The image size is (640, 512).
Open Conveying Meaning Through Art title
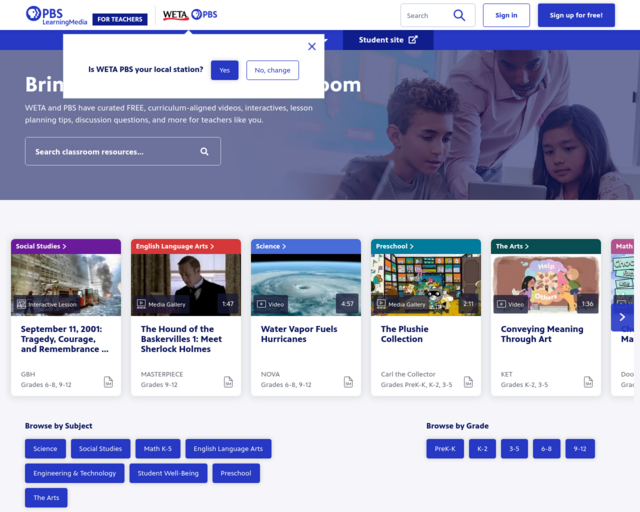point(542,334)
